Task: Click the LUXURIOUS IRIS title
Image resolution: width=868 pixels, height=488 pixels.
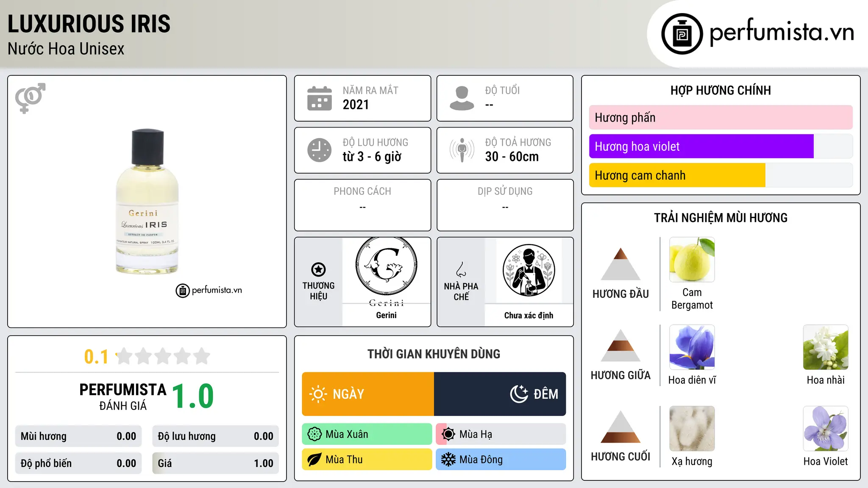Action: point(89,24)
